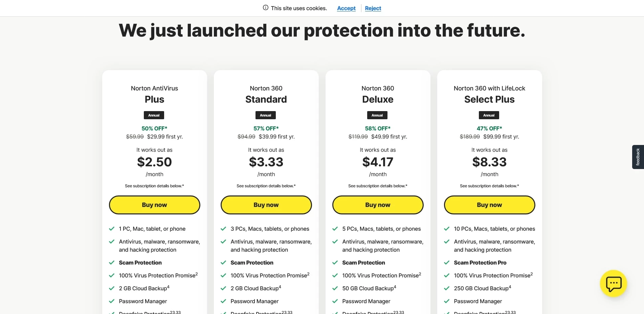Buy now Norton 360 Deluxe
The height and width of the screenshot is (314, 644).
pos(378,205)
